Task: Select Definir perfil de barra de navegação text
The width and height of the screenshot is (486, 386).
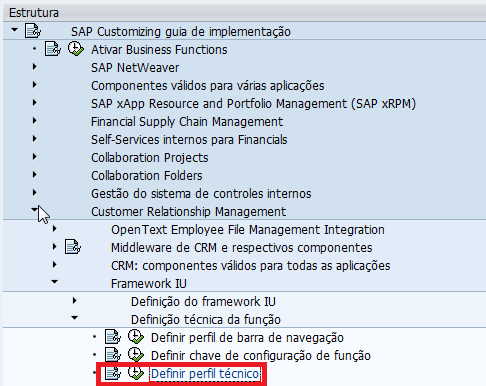Action: [247, 338]
